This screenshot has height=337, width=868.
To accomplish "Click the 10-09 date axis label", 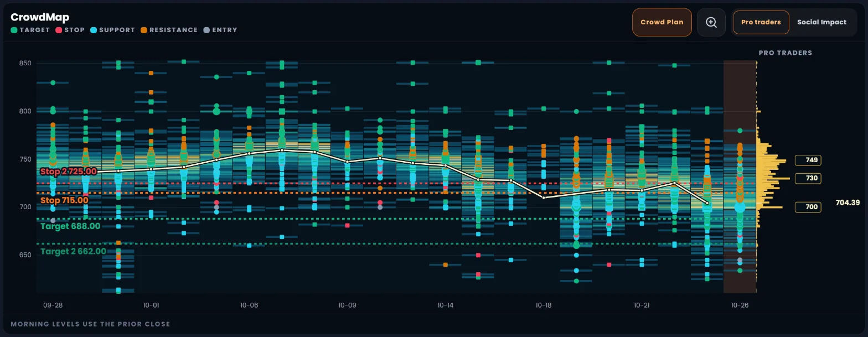I will click(347, 305).
